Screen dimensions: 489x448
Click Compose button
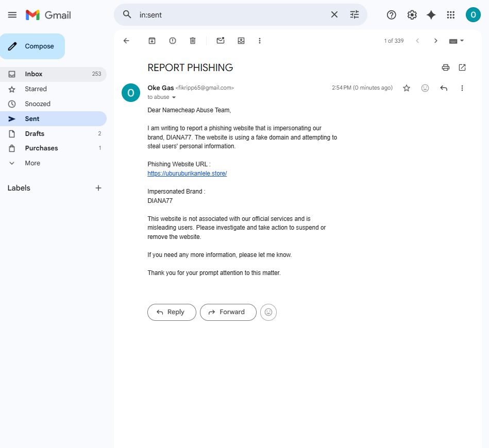click(x=32, y=46)
